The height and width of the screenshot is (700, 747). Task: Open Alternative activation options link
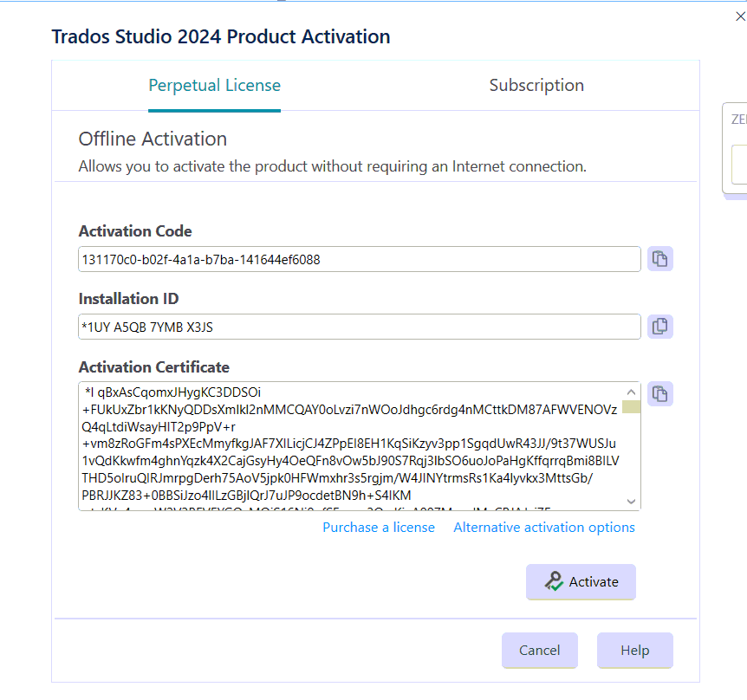pos(544,528)
